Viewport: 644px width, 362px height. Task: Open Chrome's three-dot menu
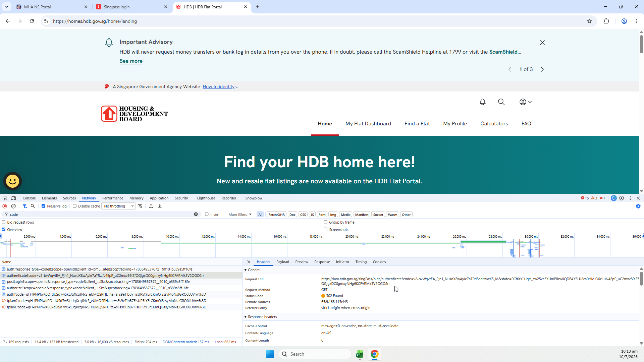point(636,21)
